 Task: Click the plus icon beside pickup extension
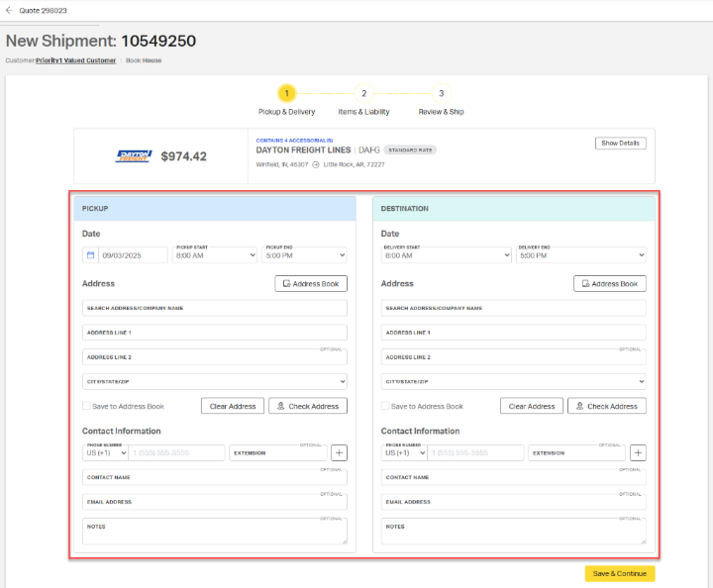coord(339,452)
